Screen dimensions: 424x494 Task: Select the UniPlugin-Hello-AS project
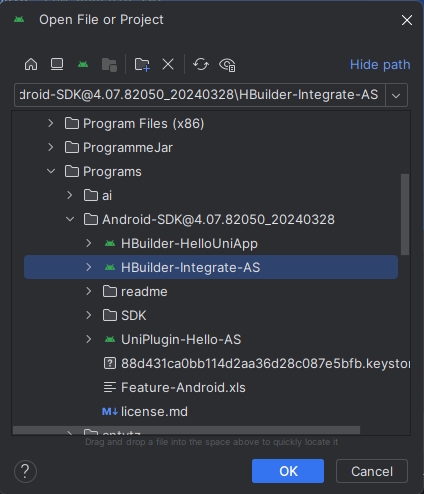click(x=211, y=339)
